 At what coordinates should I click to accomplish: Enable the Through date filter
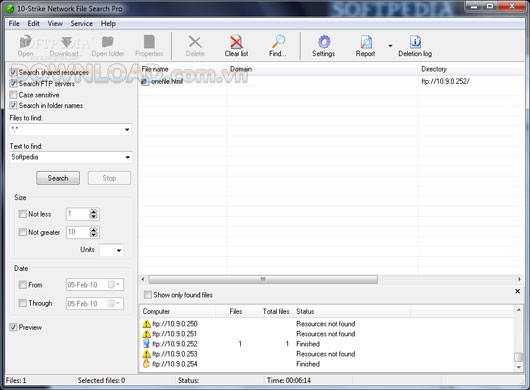(x=23, y=303)
